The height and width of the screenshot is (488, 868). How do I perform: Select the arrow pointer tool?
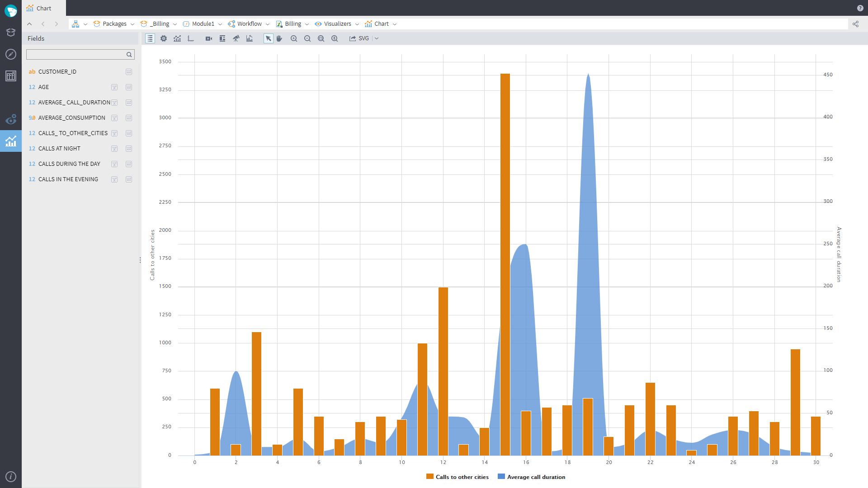pyautogui.click(x=268, y=38)
